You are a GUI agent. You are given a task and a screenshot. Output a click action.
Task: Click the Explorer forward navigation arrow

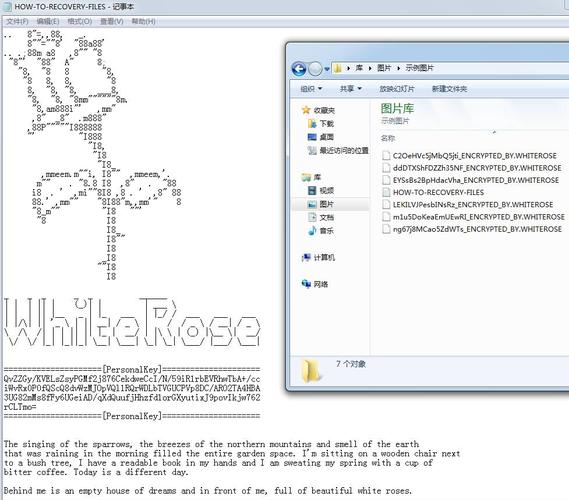tap(315, 69)
